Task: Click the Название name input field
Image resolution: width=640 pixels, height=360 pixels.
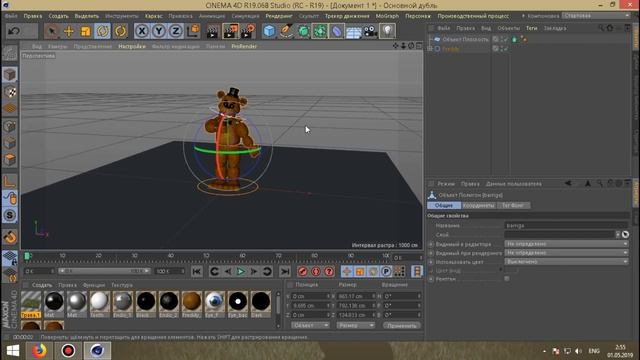Action: click(566, 225)
